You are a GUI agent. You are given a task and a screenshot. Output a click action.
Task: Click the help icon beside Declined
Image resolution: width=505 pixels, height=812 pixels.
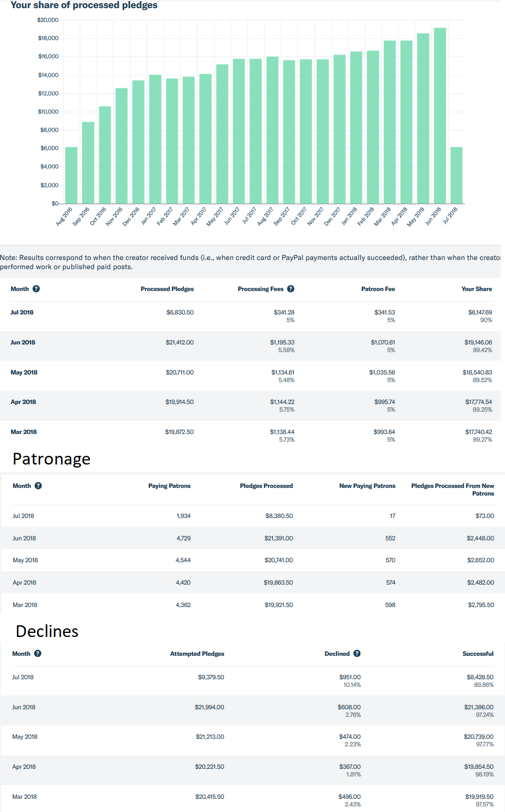click(x=357, y=654)
